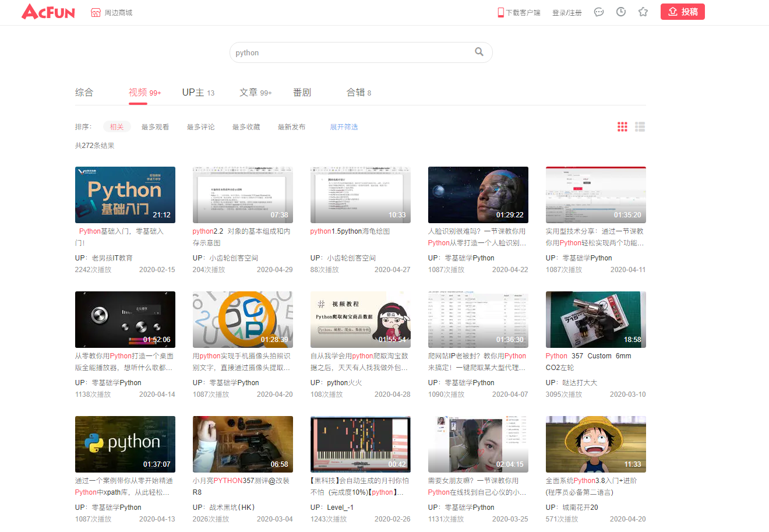Click the phone icon for 下载客户端
Image resolution: width=769 pixels, height=532 pixels.
click(500, 12)
